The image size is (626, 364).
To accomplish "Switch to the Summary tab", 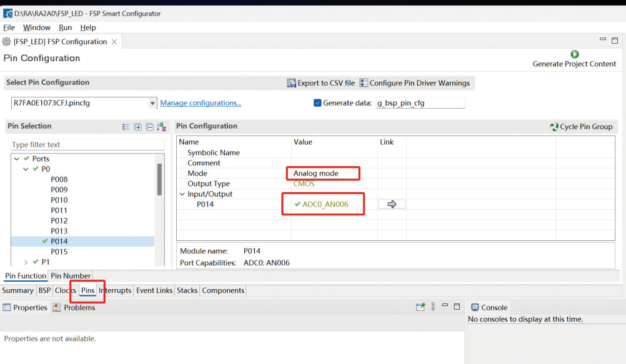I will [x=17, y=290].
